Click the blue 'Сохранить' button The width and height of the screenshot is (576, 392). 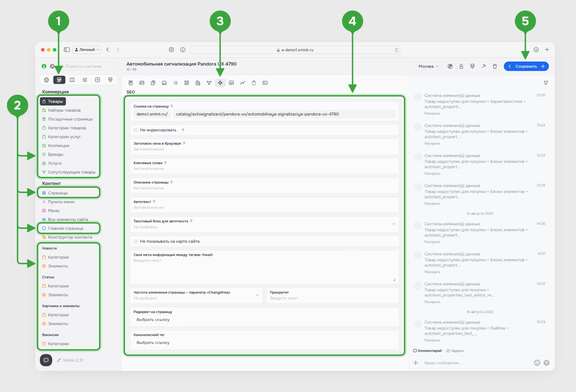coord(526,66)
